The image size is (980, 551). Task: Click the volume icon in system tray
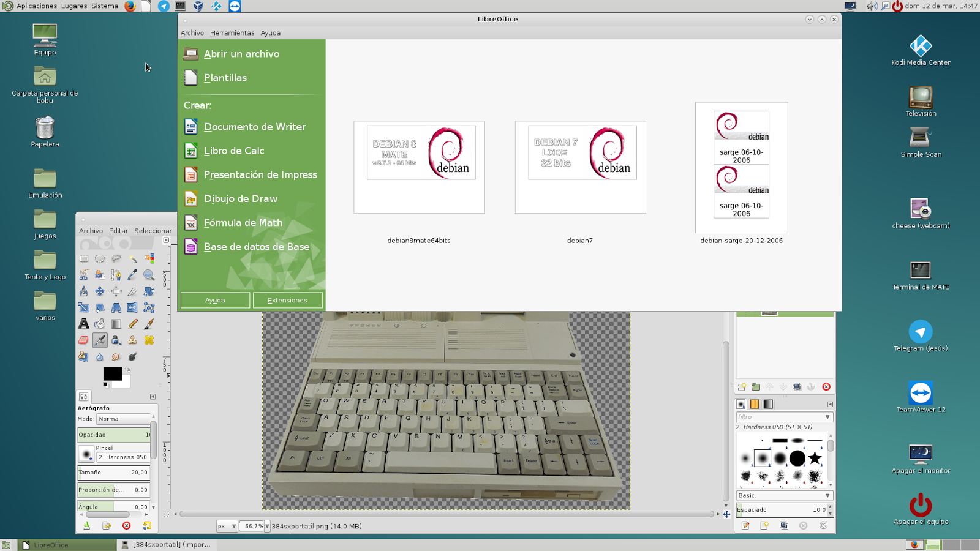[x=872, y=6]
